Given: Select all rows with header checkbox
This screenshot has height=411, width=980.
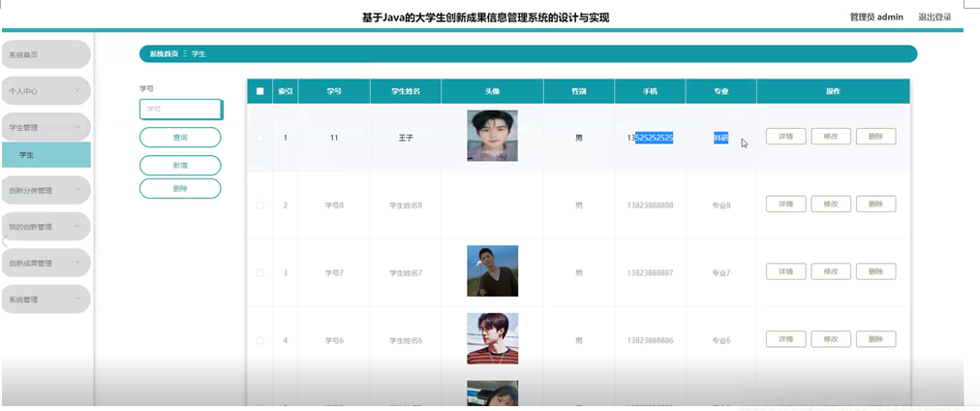Looking at the screenshot, I should tap(260, 91).
